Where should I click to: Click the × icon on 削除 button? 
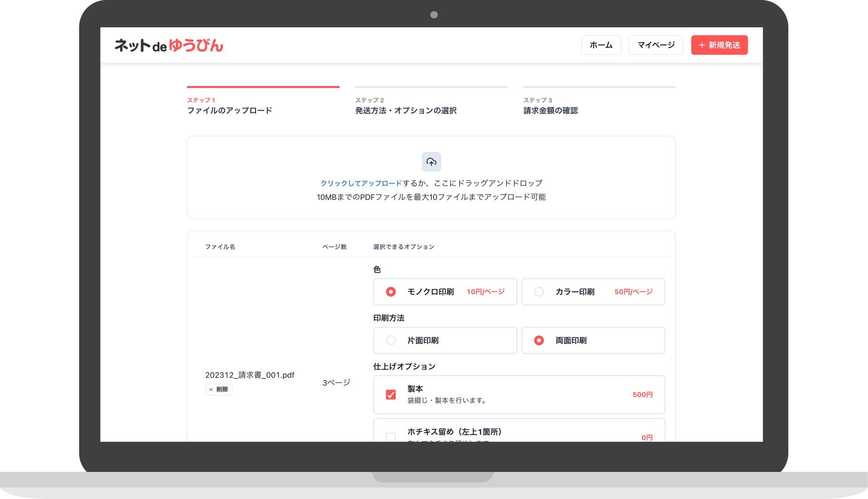click(x=211, y=389)
